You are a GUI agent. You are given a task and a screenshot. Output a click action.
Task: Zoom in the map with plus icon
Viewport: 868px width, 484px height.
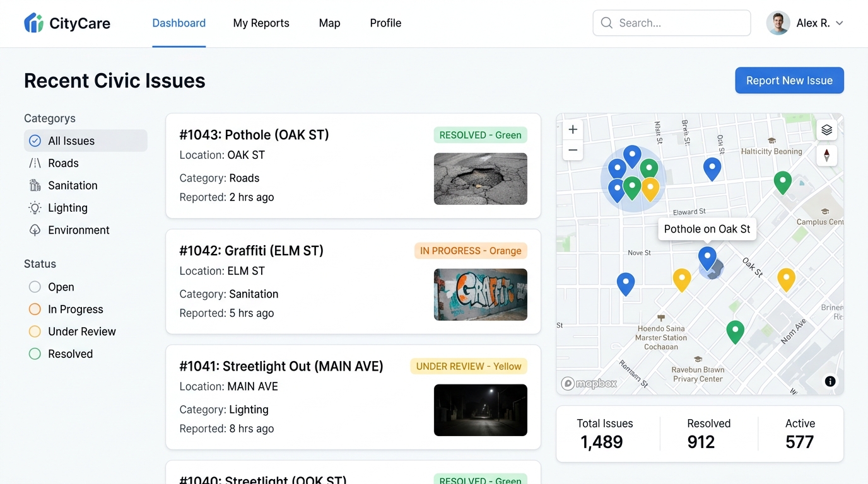573,130
